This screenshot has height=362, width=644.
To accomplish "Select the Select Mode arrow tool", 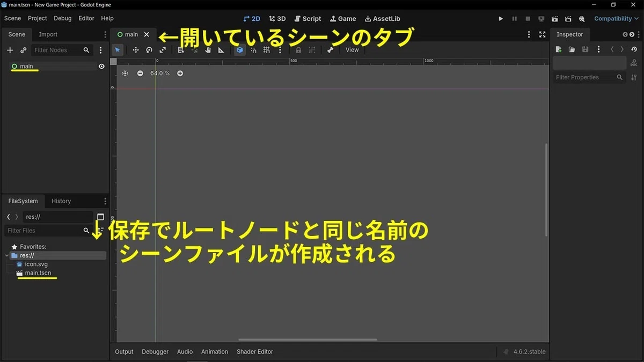I will 118,50.
